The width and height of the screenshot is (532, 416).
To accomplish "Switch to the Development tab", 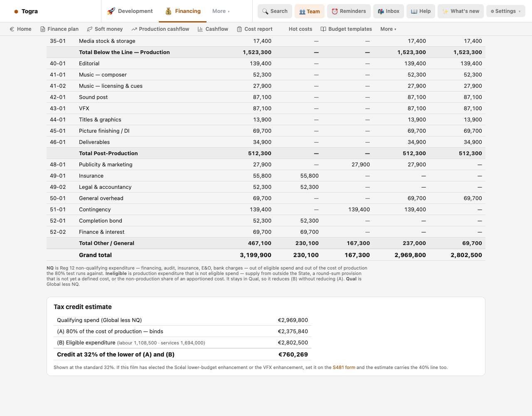I will (x=130, y=11).
